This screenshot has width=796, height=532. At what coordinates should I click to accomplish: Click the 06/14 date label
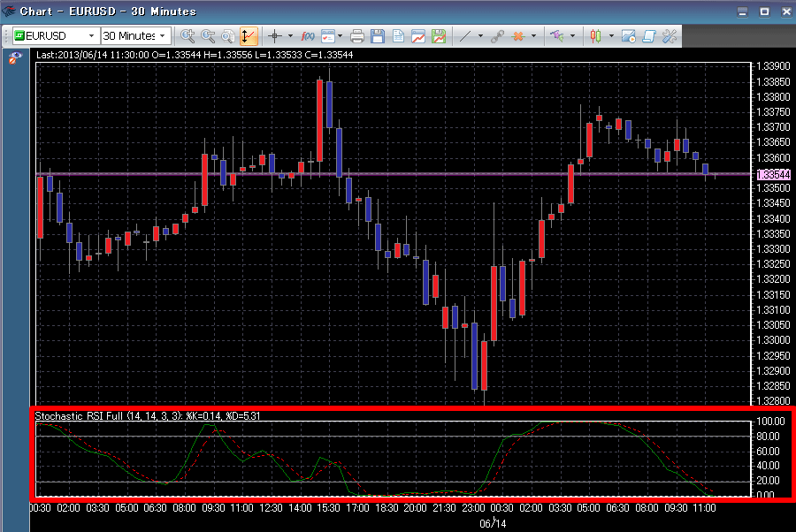click(493, 523)
